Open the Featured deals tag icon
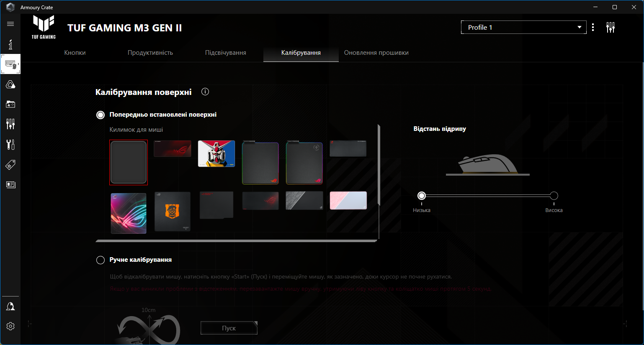Screen dimensions: 644x345 pyautogui.click(x=10, y=165)
